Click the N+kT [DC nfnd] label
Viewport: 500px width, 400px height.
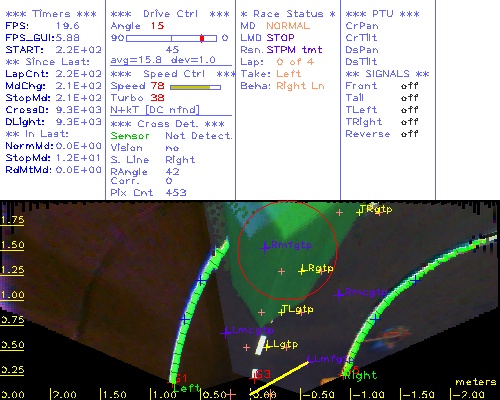(155, 110)
